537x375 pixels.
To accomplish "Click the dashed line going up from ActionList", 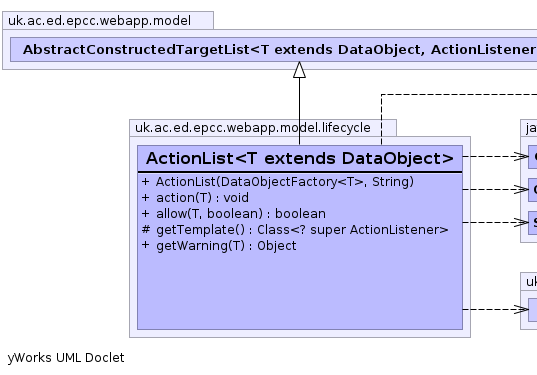I will point(381,120).
